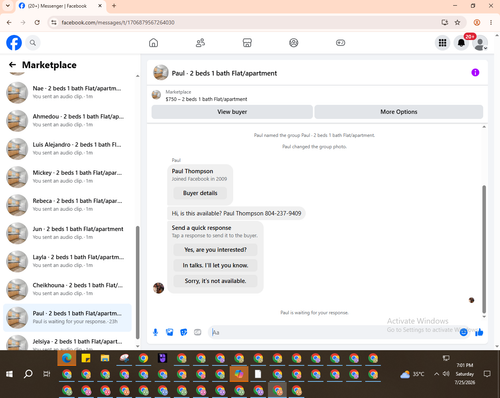Show hidden system tray icons chevron
Viewport: 500px width, 398px height.
[x=436, y=374]
